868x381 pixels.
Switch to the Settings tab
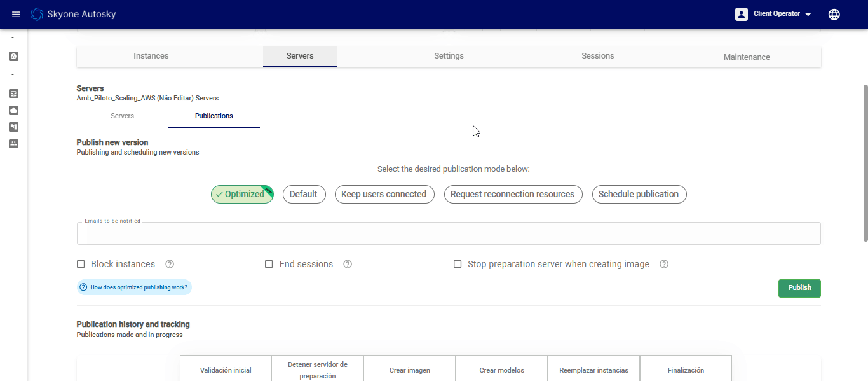click(x=449, y=56)
